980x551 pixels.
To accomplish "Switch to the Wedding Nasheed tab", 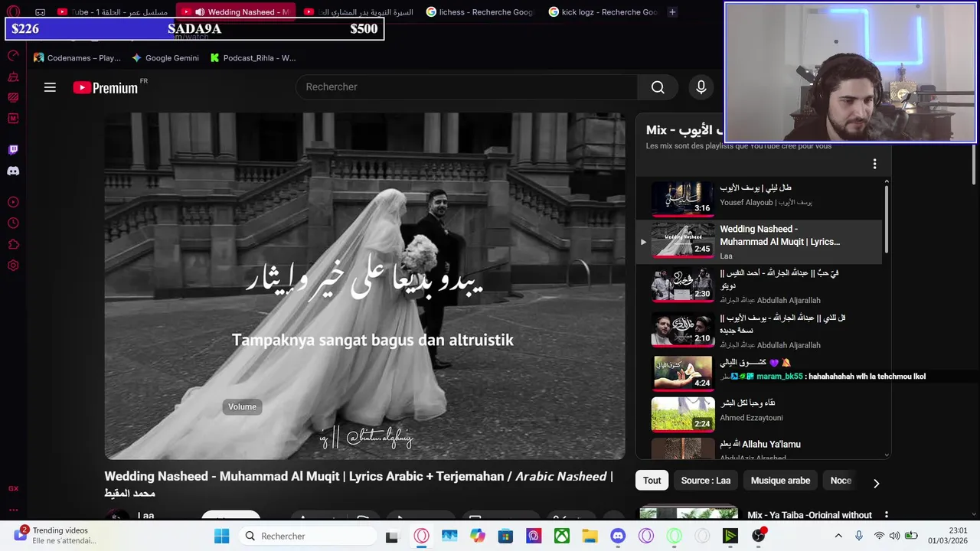I will click(236, 12).
